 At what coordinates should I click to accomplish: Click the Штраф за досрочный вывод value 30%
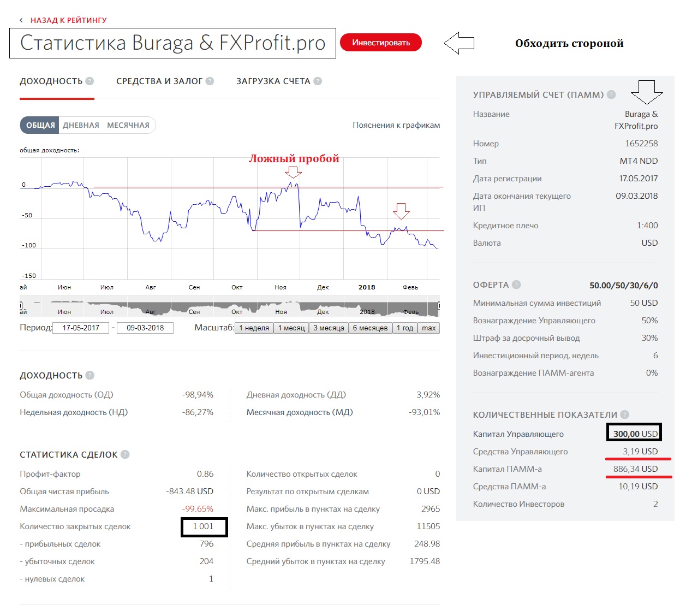(x=649, y=338)
